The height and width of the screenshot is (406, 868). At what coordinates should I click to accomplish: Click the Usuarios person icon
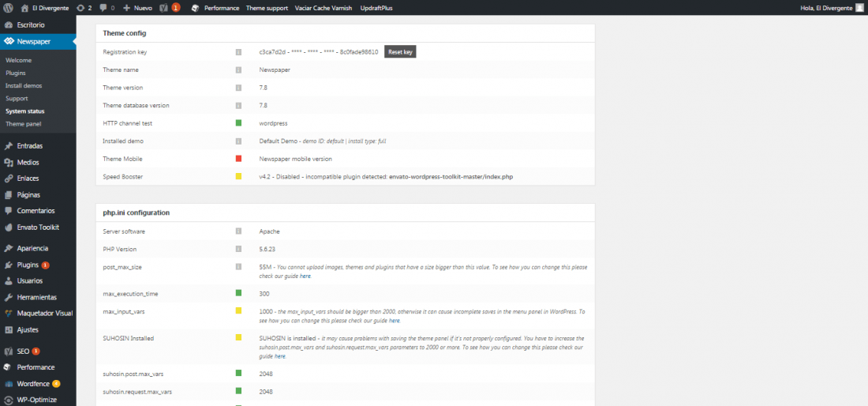click(x=9, y=281)
